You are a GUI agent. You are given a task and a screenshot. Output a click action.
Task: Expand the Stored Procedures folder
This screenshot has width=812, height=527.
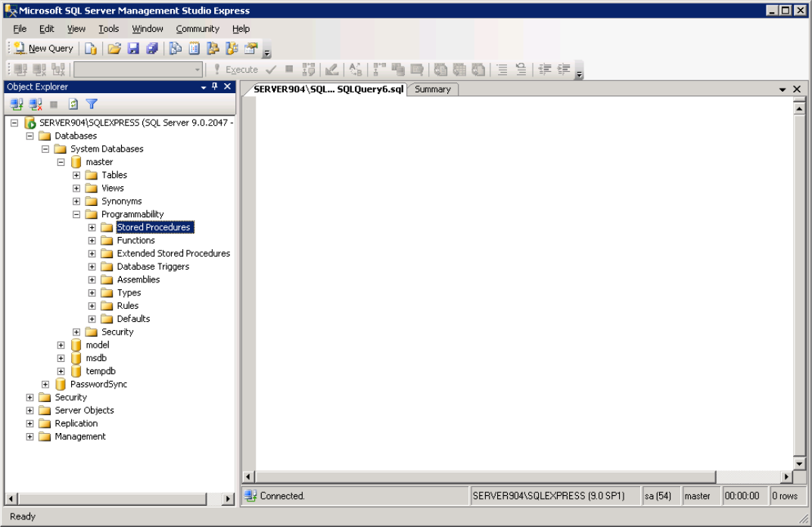pyautogui.click(x=92, y=227)
